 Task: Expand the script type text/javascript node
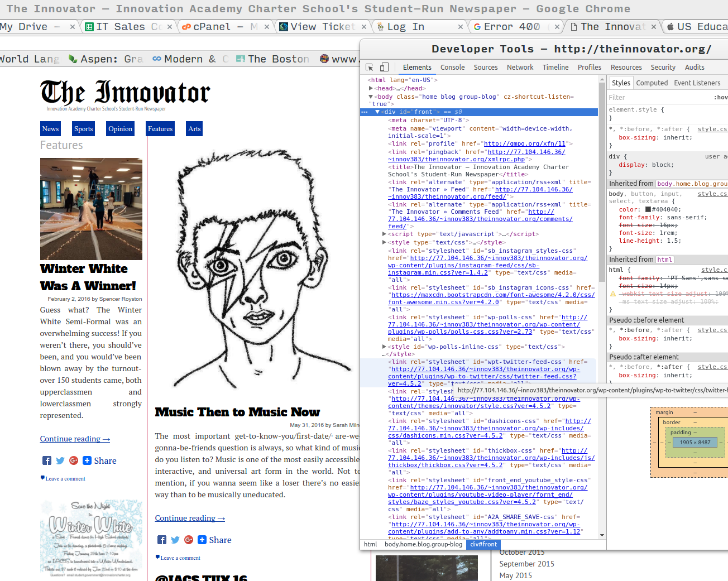[x=384, y=234]
